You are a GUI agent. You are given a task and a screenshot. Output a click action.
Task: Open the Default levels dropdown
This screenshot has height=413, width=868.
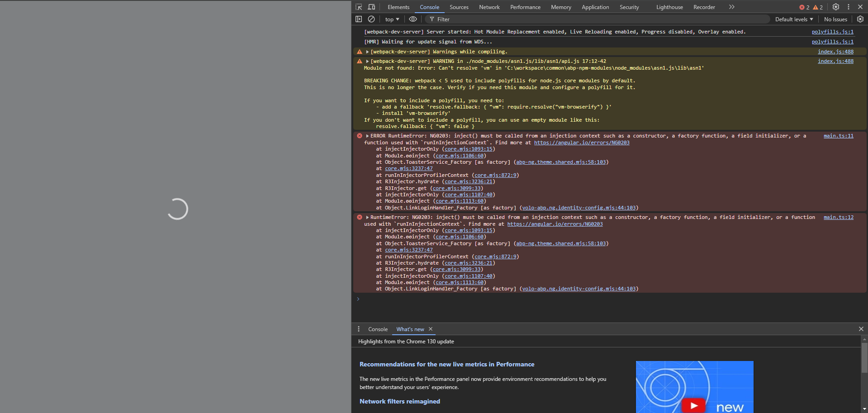794,19
